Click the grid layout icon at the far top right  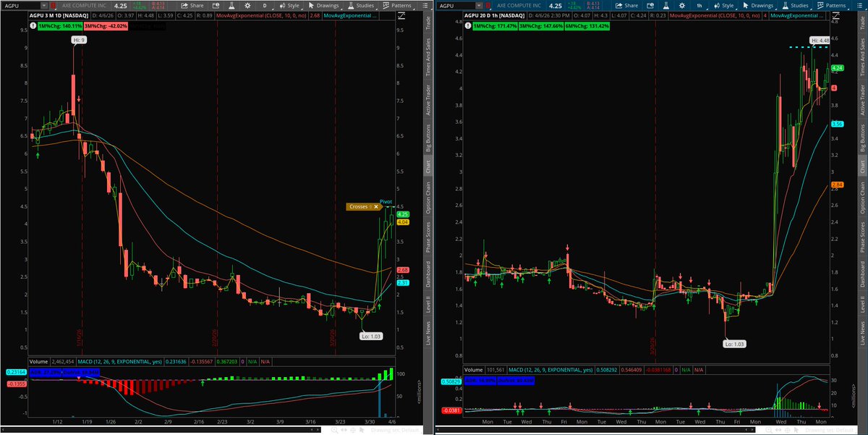tap(858, 4)
